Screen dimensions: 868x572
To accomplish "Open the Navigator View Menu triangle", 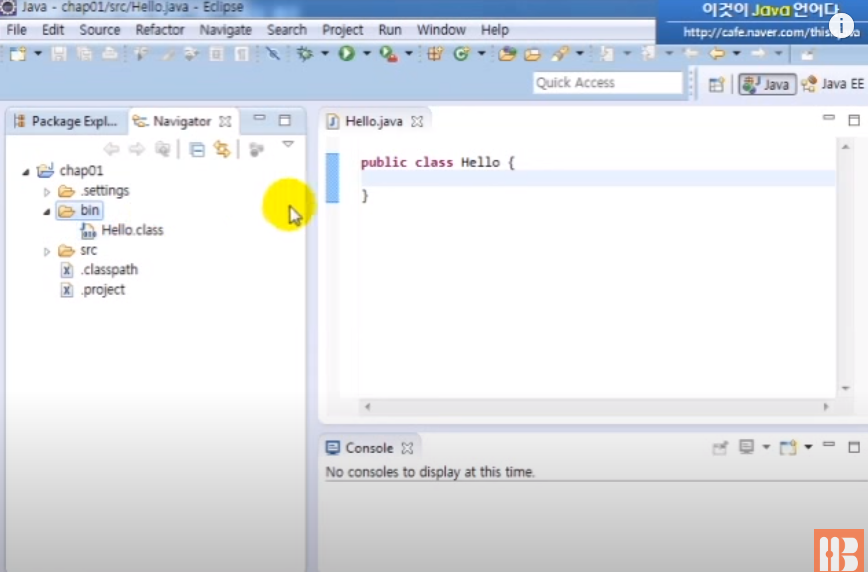I will coord(288,144).
